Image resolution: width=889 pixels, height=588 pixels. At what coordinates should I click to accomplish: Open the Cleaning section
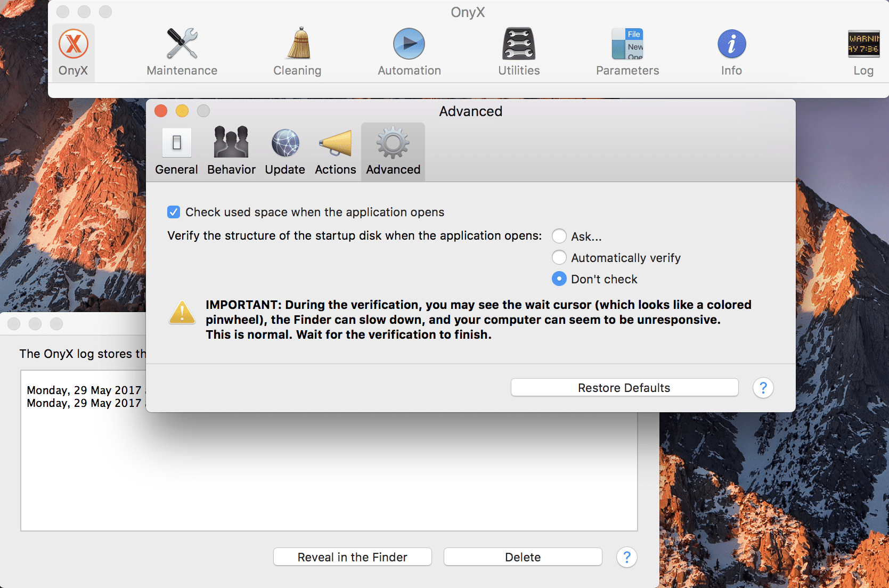tap(297, 51)
